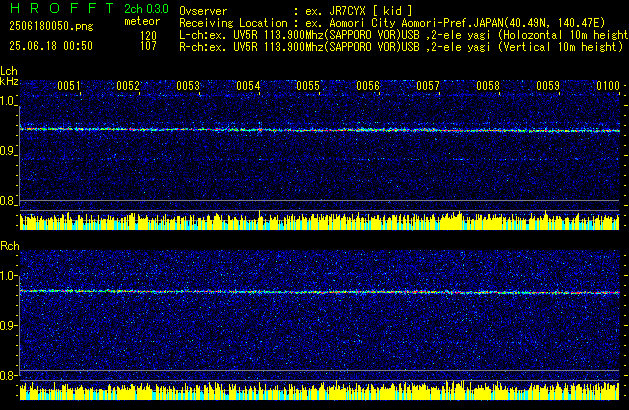Select the 0057 time marker
Image resolution: width=629 pixels, height=410 pixels.
coord(428,86)
